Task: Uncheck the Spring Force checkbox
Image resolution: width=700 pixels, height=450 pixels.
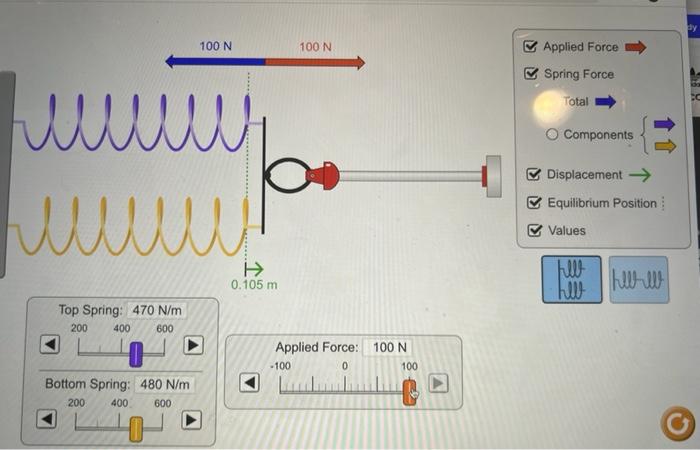Action: [x=531, y=73]
